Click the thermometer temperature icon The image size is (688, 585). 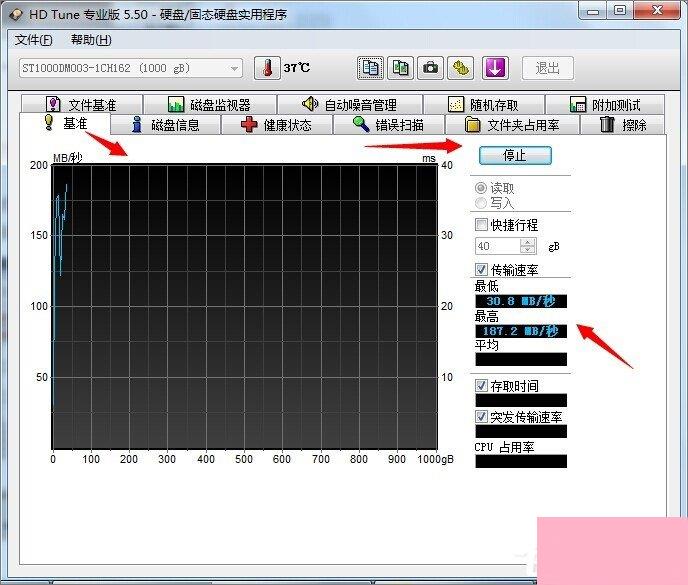point(267,68)
